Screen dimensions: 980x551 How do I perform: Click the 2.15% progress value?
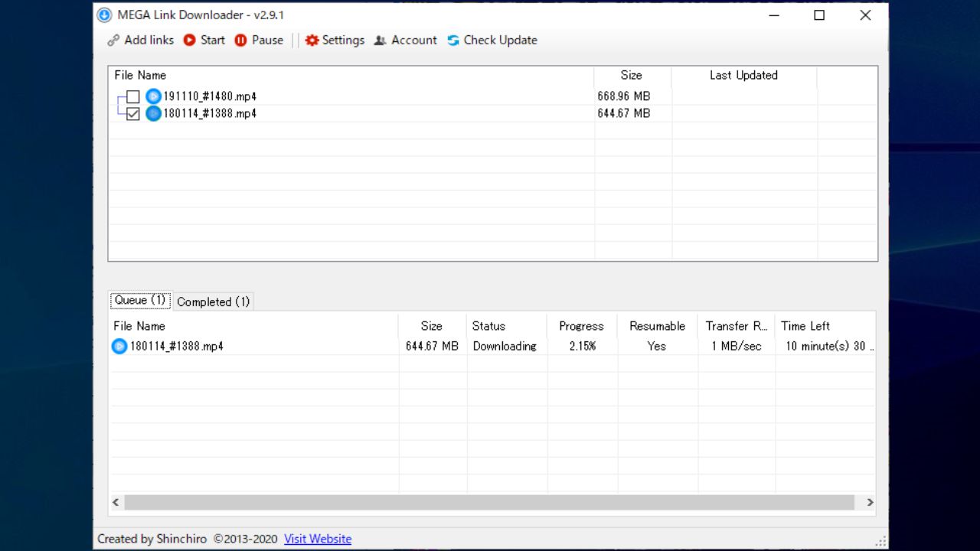(x=583, y=346)
